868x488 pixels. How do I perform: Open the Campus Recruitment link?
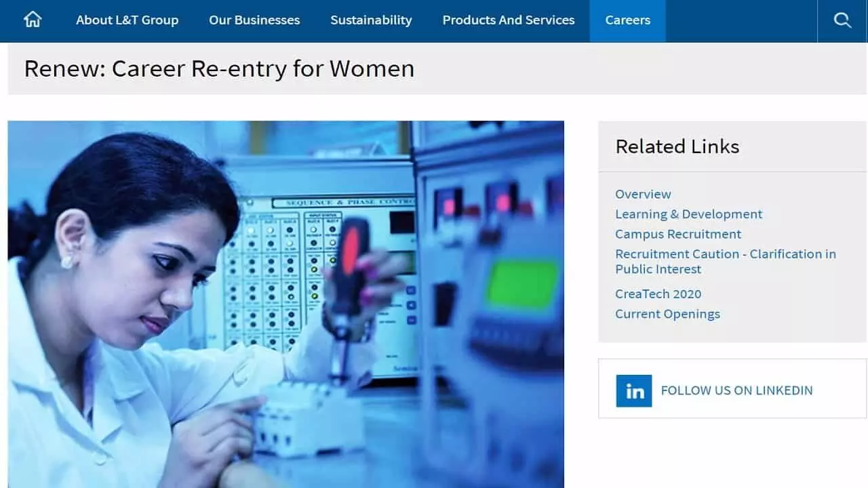(x=678, y=235)
